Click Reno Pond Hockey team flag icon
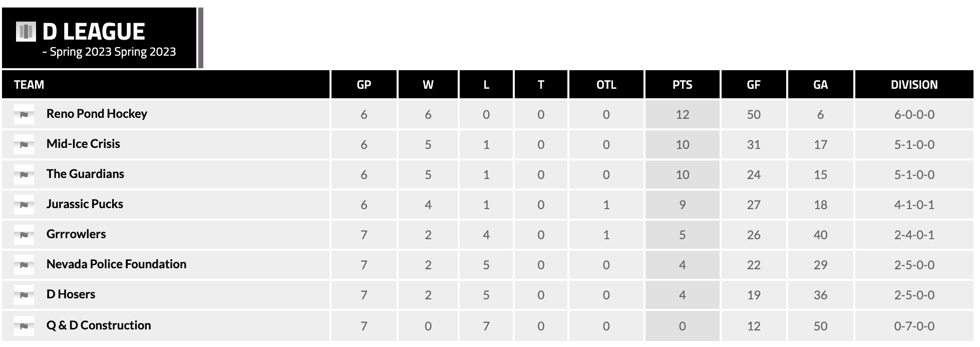The image size is (980, 347). pyautogui.click(x=24, y=114)
